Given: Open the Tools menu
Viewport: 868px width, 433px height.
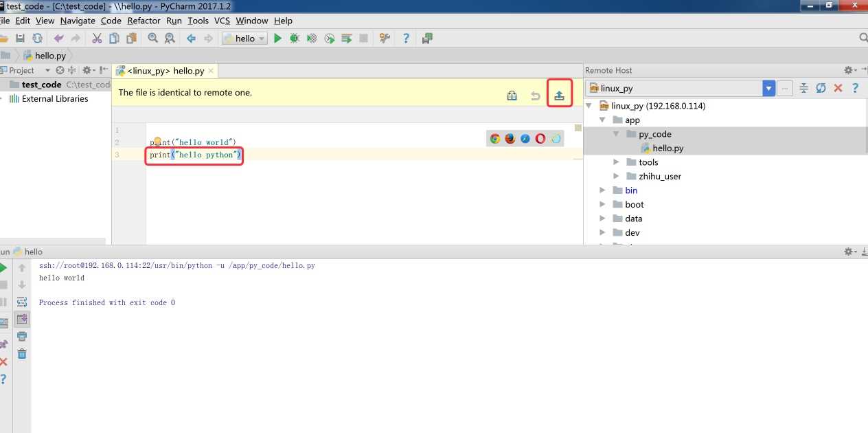Looking at the screenshot, I should [x=198, y=21].
